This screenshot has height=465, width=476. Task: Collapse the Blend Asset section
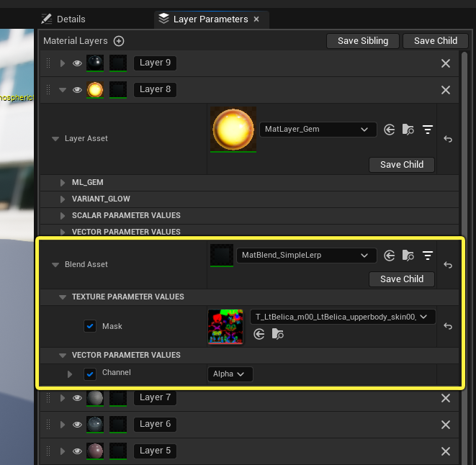click(x=55, y=265)
